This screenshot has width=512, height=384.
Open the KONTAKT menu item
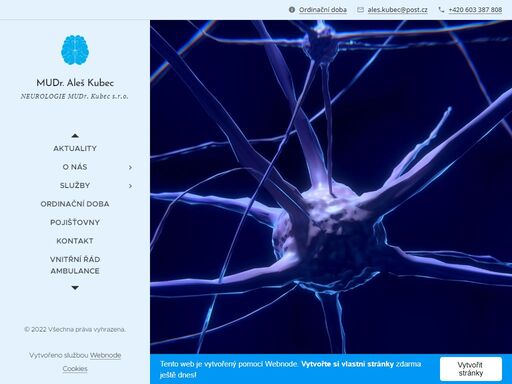pos(75,241)
